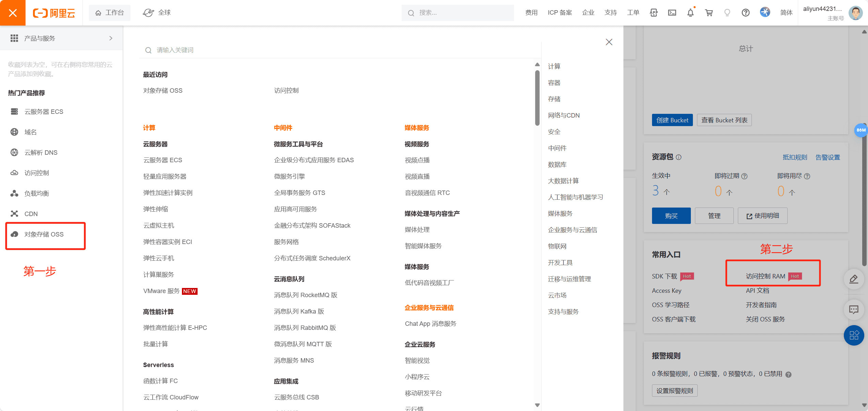This screenshot has width=868, height=411.
Task: Click 查看 Bucket 列表 button
Action: [724, 120]
